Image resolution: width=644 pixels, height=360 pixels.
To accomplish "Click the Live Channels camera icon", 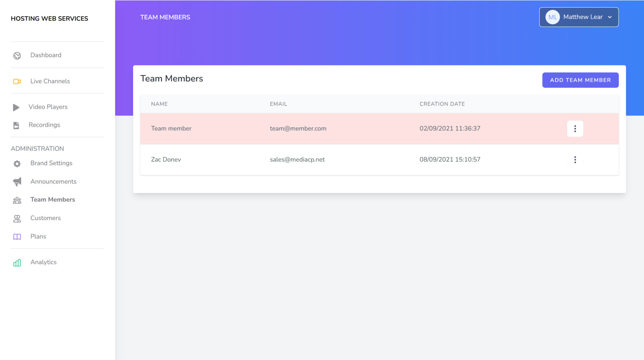I will click(x=17, y=82).
